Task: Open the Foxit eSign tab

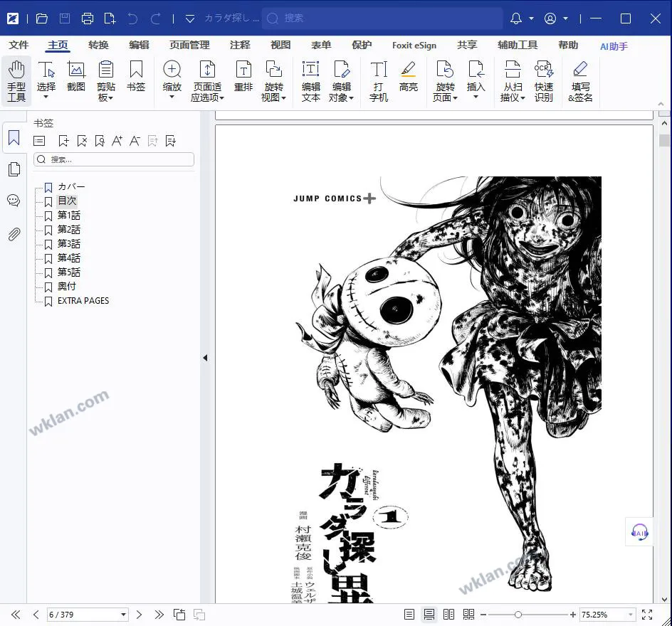Action: click(414, 46)
